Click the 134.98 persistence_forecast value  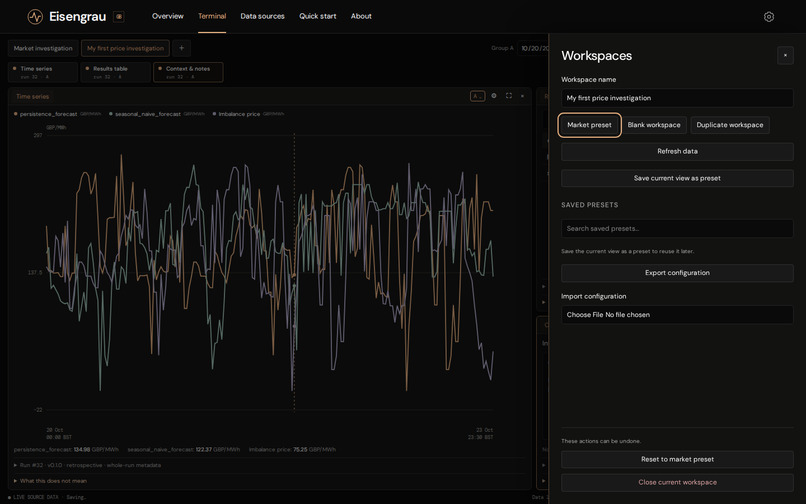(x=82, y=449)
